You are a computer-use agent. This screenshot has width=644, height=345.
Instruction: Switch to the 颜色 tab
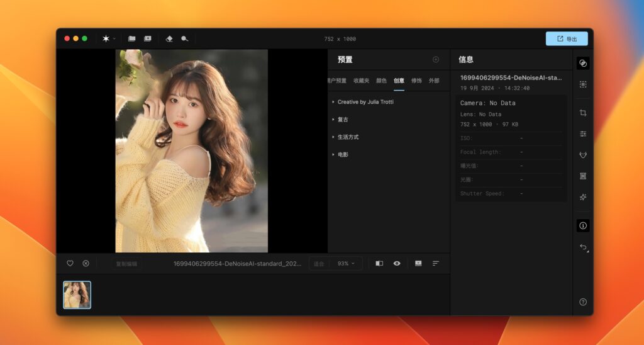[382, 81]
